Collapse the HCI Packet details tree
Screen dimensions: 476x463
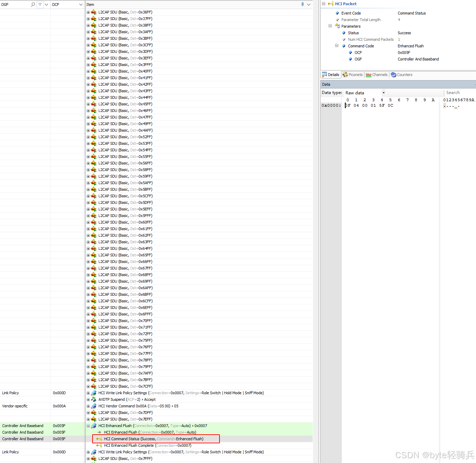click(x=323, y=4)
